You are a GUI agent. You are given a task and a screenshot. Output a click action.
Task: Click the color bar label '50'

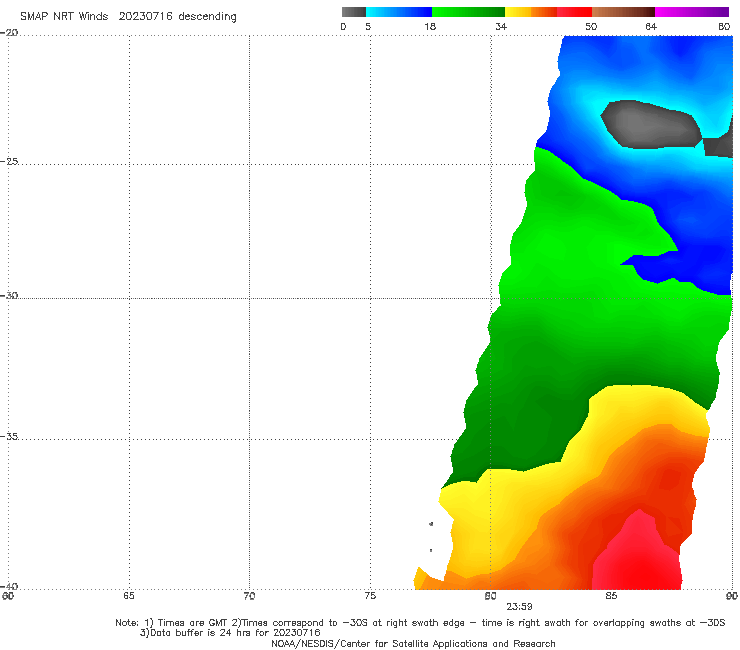pyautogui.click(x=591, y=26)
